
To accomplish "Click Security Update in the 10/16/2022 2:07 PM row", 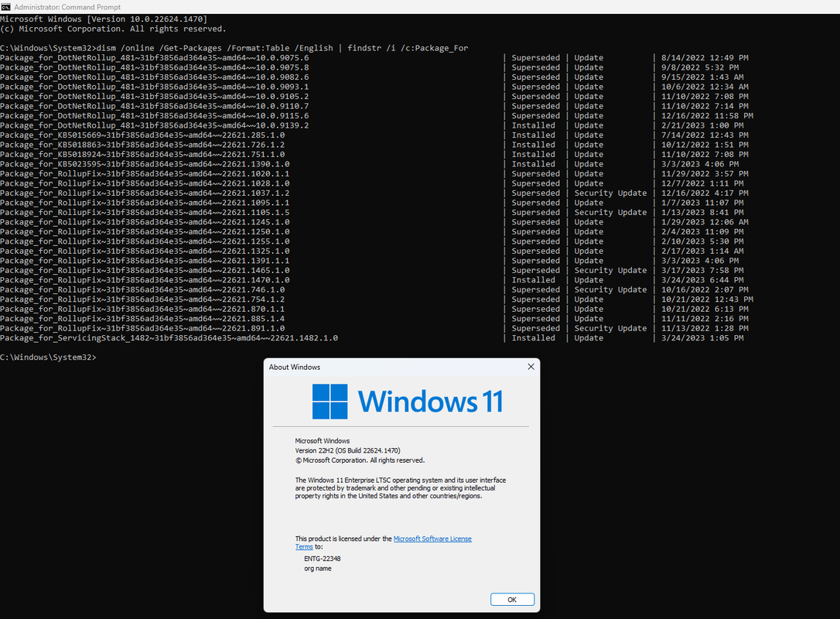I will [610, 290].
